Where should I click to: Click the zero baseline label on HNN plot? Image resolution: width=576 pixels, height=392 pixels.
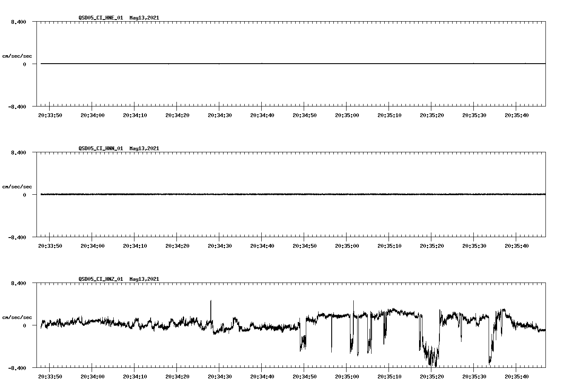[x=24, y=195]
